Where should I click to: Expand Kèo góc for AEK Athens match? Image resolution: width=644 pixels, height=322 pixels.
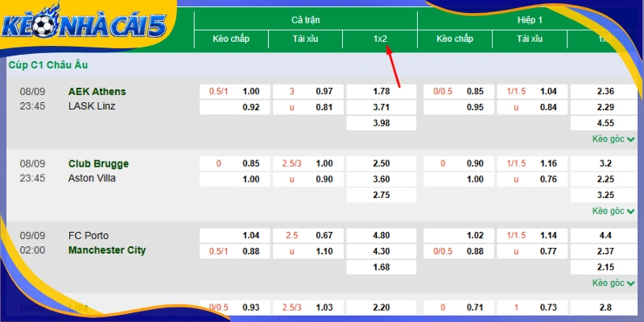tap(613, 138)
